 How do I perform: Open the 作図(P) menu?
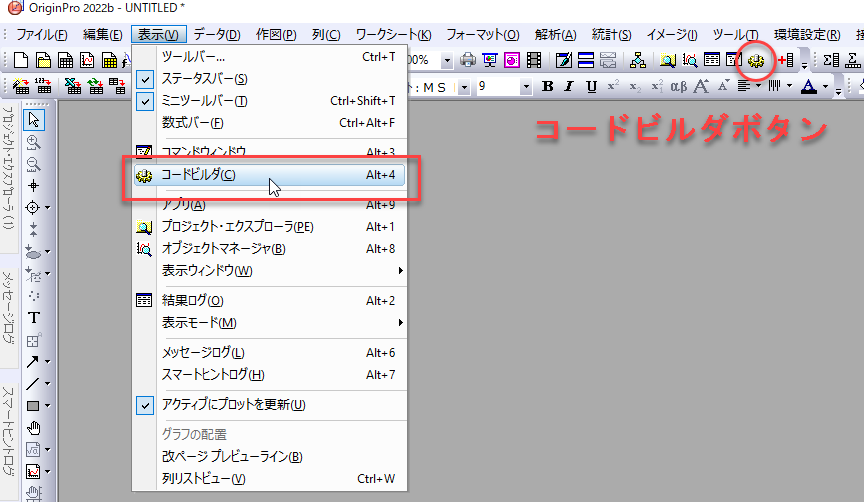coord(276,35)
